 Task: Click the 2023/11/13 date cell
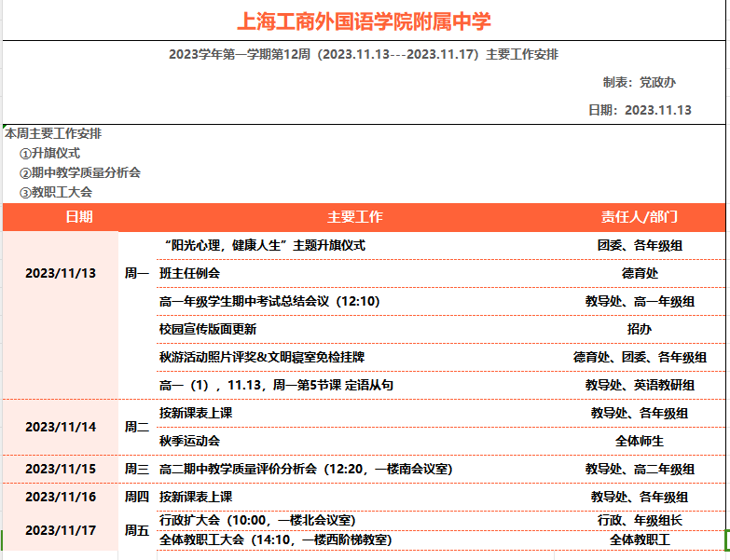(61, 273)
